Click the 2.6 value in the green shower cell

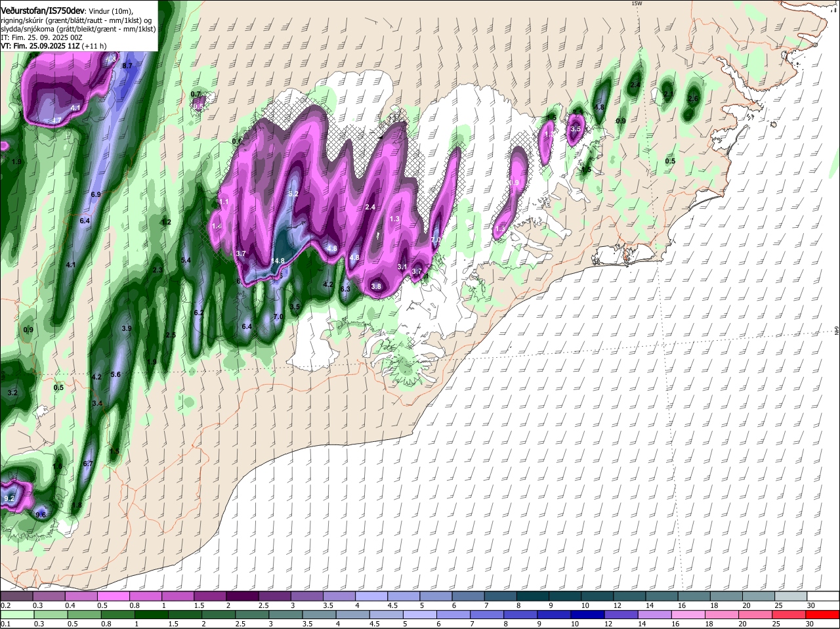[x=693, y=99]
